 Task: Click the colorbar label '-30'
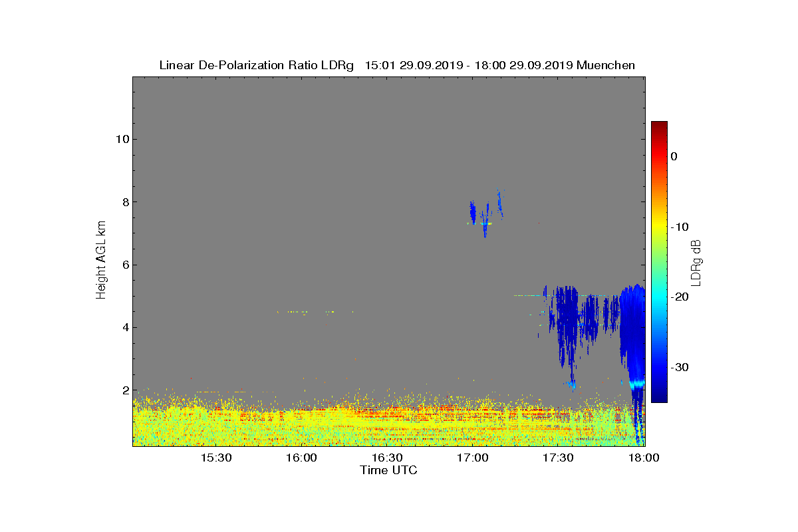pos(679,368)
